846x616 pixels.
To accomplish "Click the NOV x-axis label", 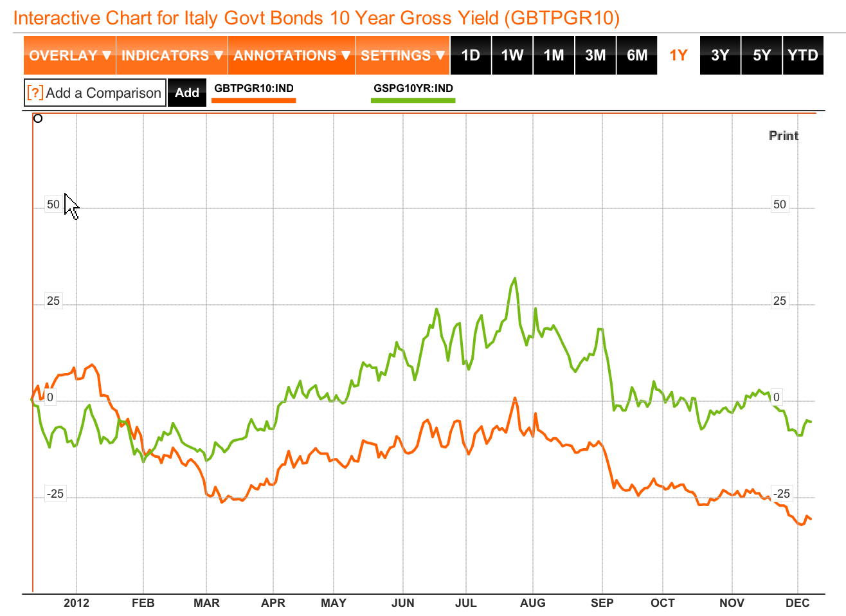I will click(x=732, y=602).
